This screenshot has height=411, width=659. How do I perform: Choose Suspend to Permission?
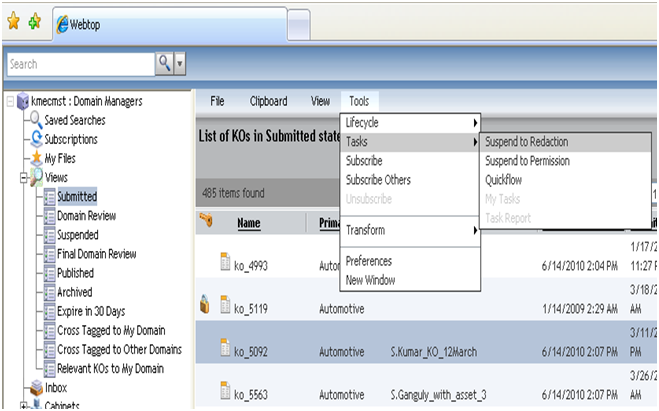(x=566, y=161)
